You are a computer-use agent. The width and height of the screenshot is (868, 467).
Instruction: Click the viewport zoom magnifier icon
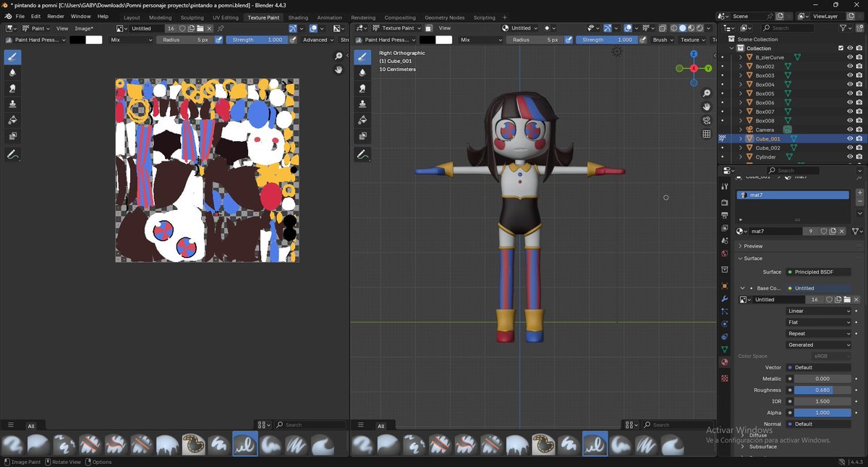(707, 93)
